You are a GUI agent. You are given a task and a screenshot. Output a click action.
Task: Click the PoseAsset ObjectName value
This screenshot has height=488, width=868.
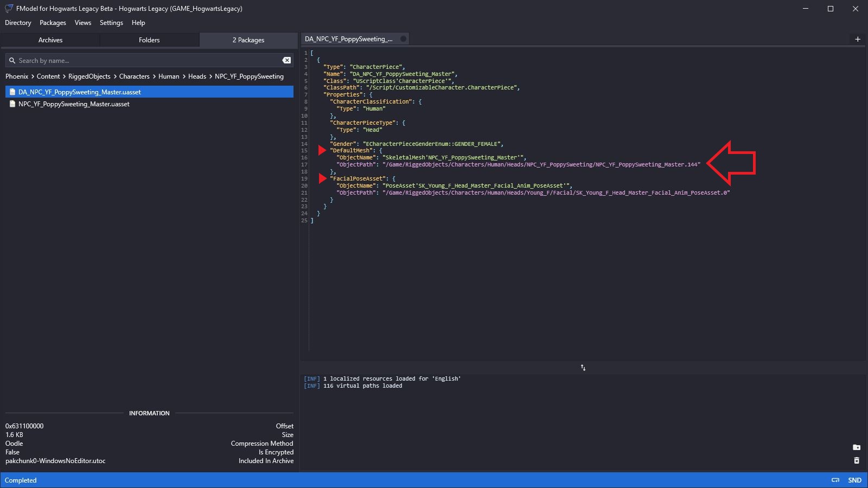pyautogui.click(x=477, y=186)
